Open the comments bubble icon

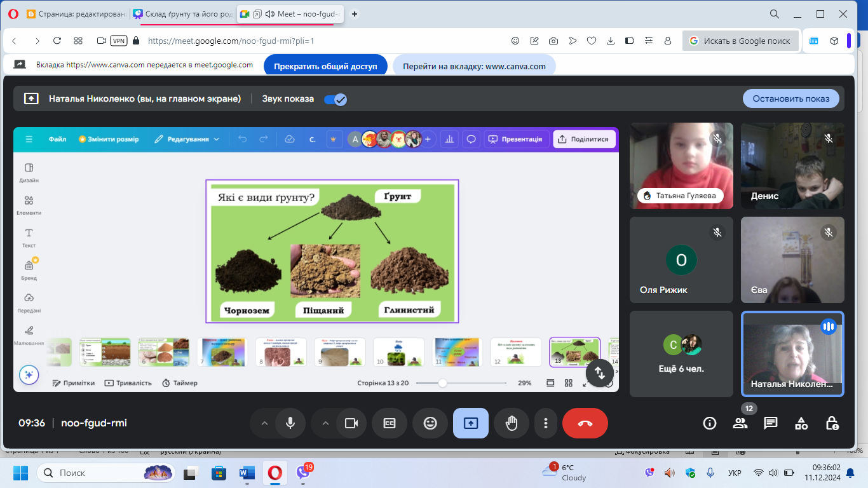point(471,139)
